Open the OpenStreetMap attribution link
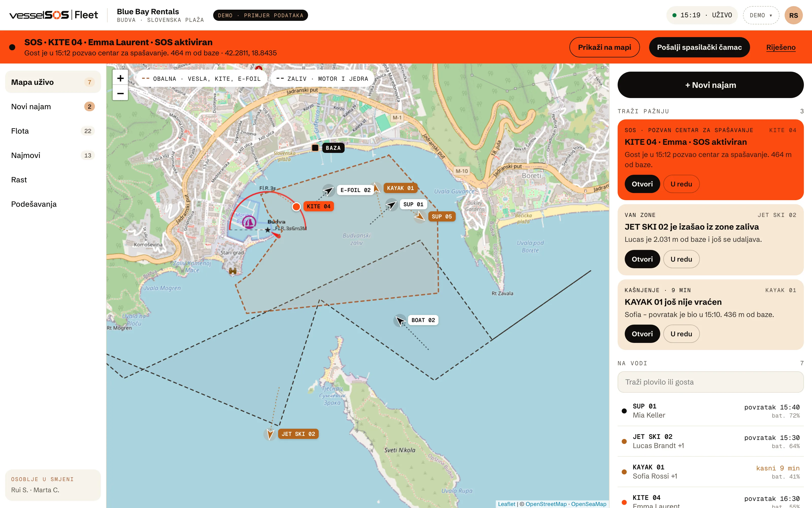 coord(546,504)
